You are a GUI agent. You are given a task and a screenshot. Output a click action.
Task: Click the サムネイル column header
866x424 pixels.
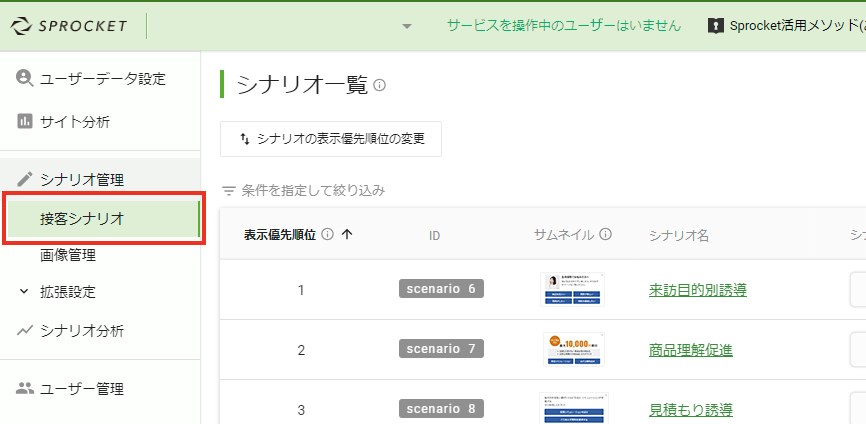pyautogui.click(x=563, y=235)
